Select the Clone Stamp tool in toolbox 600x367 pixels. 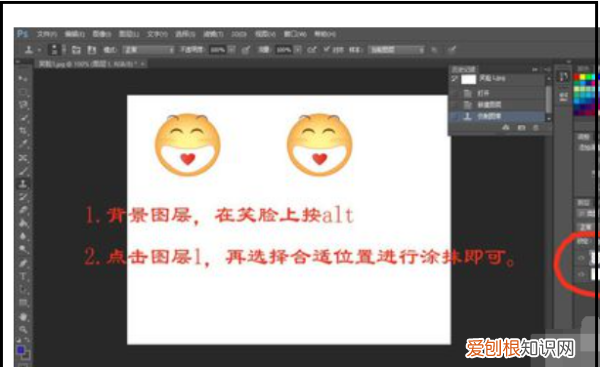pos(23,184)
